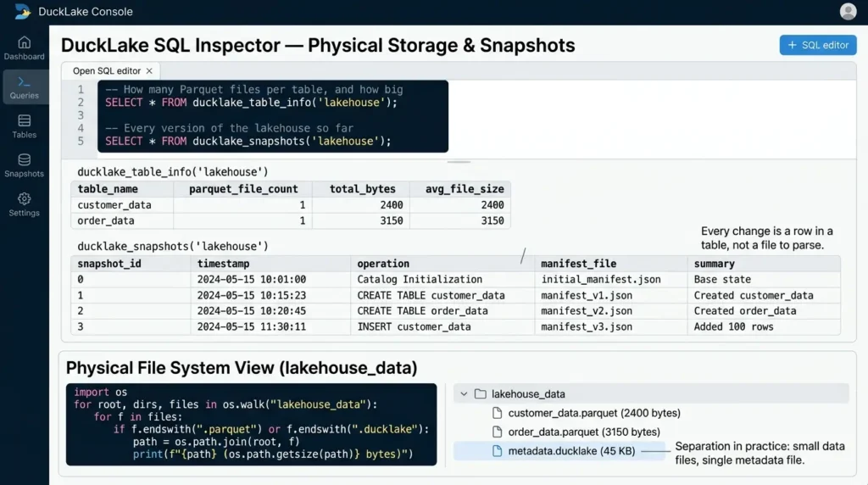Image resolution: width=868 pixels, height=485 pixels.
Task: Click the editor pane resize handle
Action: [459, 162]
